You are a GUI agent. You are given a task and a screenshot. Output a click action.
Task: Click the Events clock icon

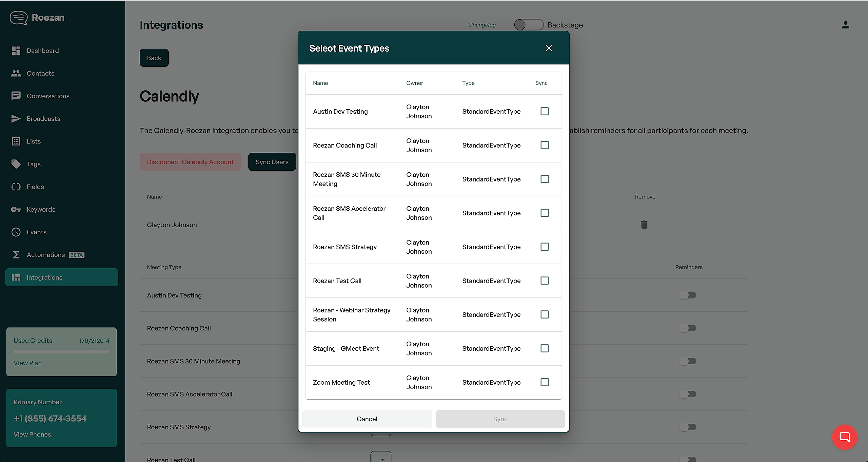point(16,232)
